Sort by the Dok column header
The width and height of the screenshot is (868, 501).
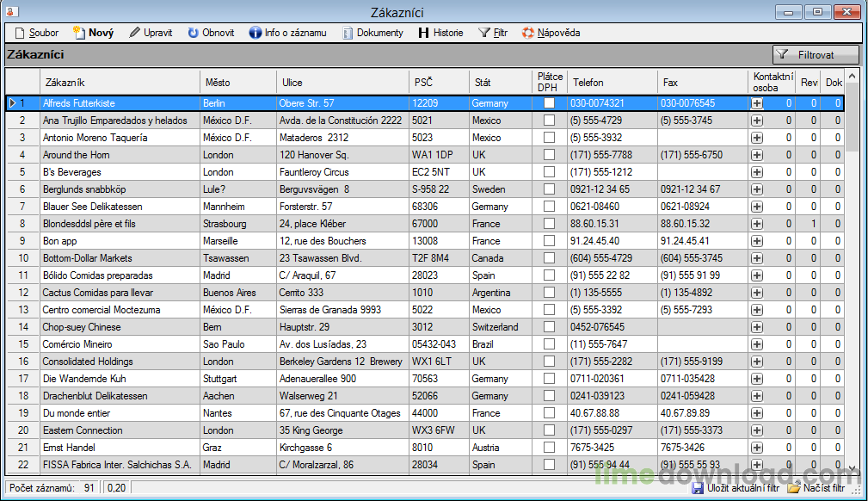[833, 82]
